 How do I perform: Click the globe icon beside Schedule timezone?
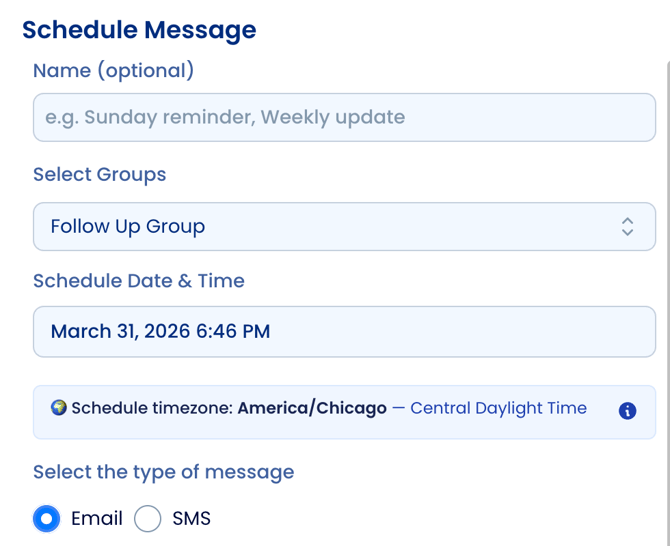59,408
